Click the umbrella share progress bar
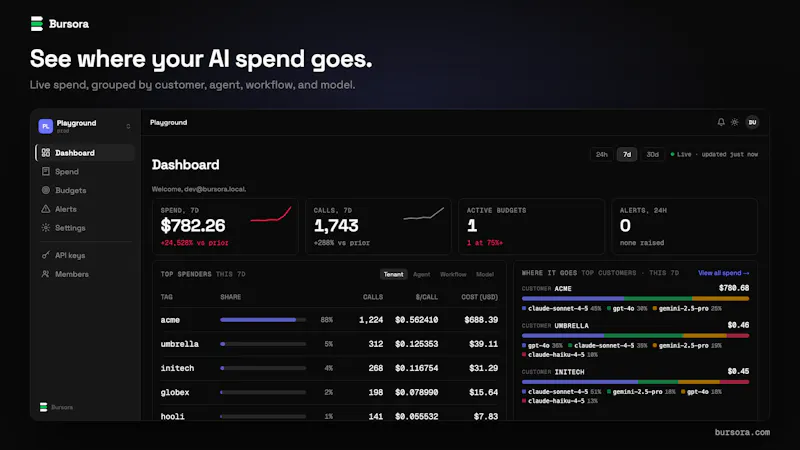The image size is (800, 450). (x=263, y=344)
